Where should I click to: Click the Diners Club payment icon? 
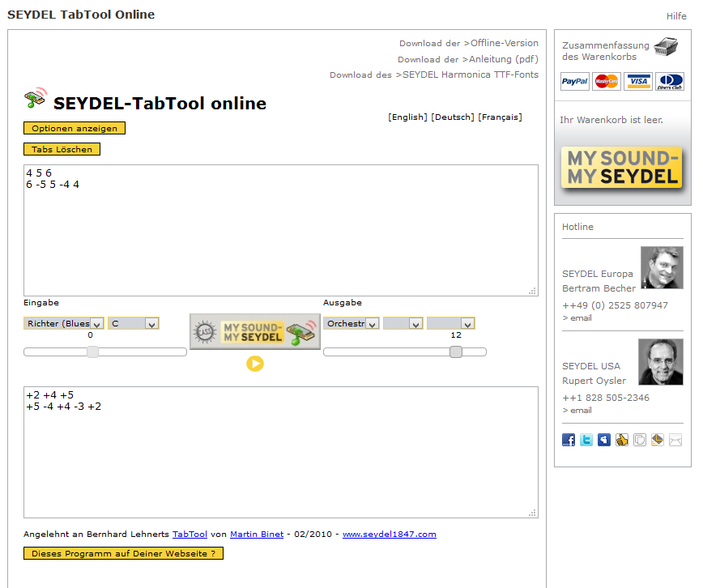pos(670,81)
